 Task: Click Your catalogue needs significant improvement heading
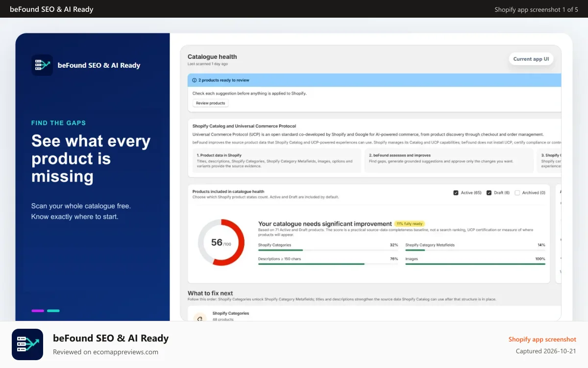tap(325, 224)
